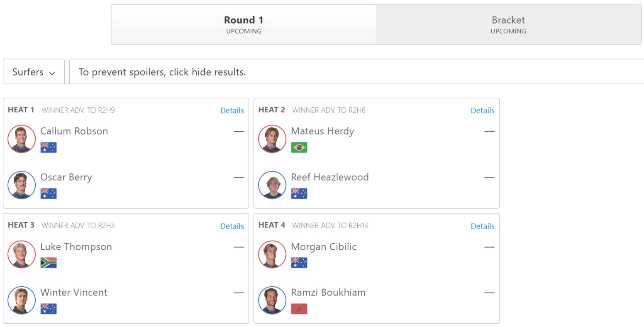Click Oscar Berry's profile photo
Viewport: 644px width, 327px height.
[22, 185]
